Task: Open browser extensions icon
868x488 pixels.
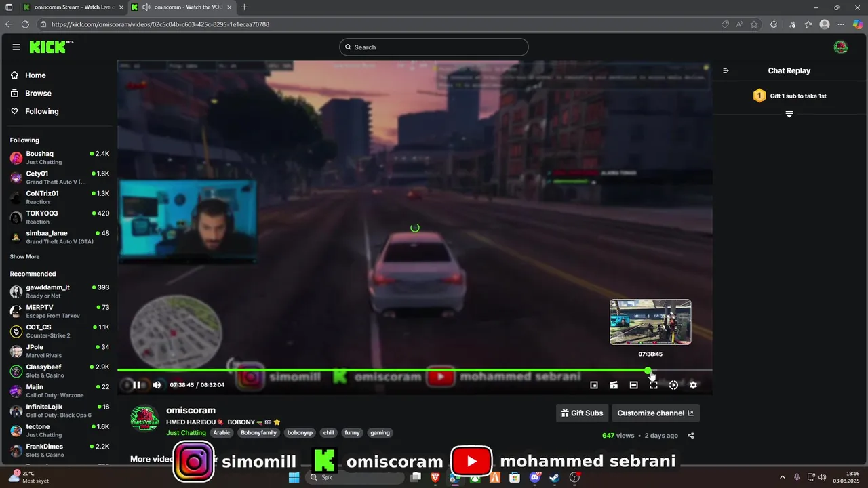Action: 774,24
